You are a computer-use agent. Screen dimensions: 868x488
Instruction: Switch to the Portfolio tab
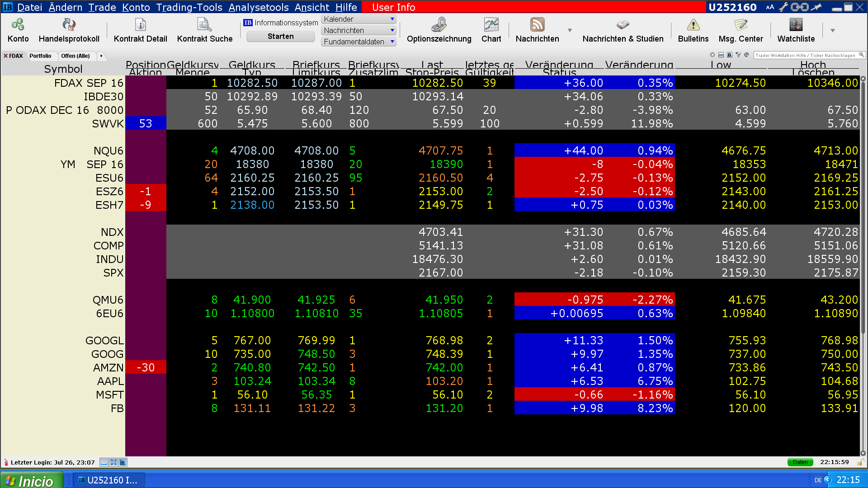[40, 56]
